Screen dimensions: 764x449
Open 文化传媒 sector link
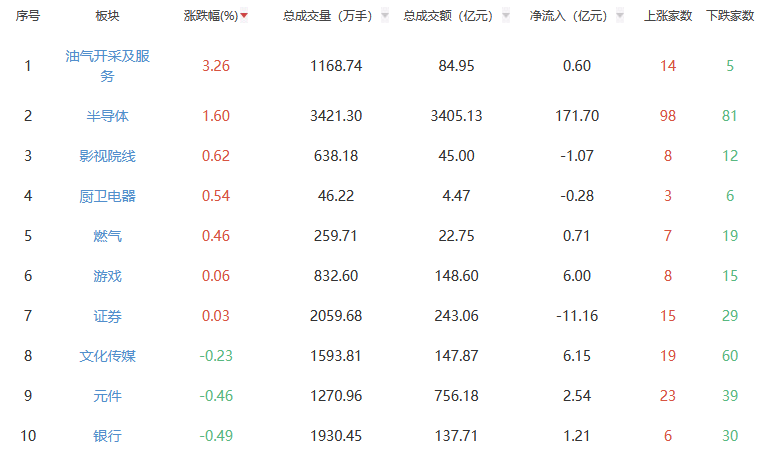click(x=107, y=356)
